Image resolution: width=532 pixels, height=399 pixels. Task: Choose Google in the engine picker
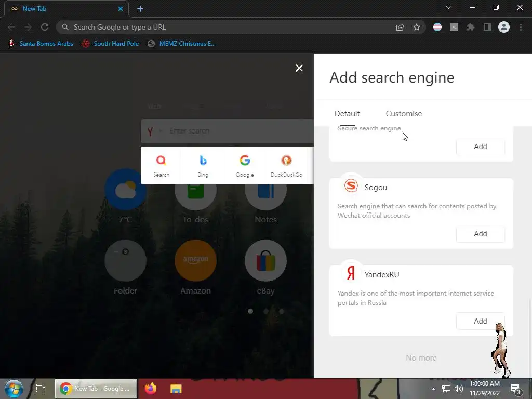pos(245,166)
